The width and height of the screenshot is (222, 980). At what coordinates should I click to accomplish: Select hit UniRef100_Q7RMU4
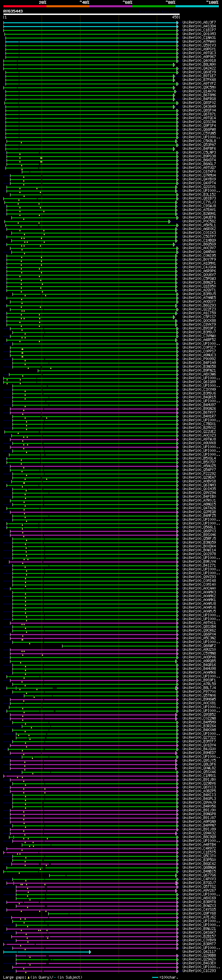199,175
